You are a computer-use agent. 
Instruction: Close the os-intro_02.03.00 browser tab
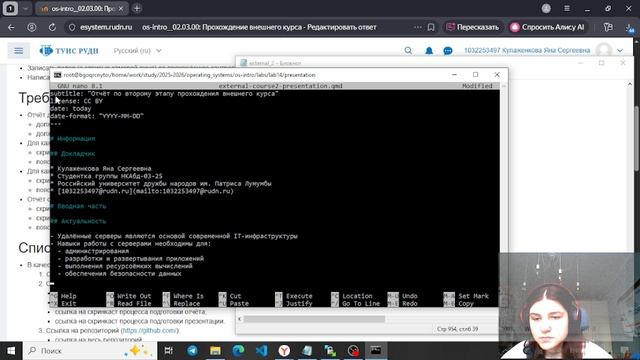[121, 9]
